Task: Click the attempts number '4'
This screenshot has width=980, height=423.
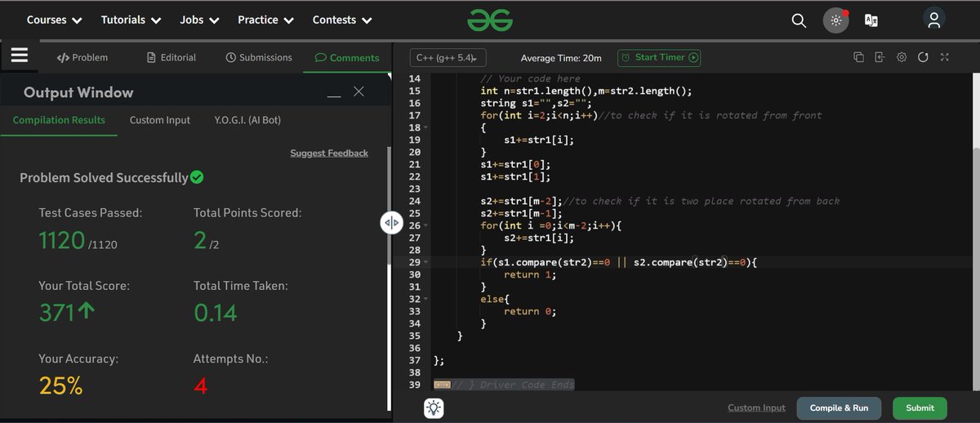Action: pyautogui.click(x=201, y=385)
